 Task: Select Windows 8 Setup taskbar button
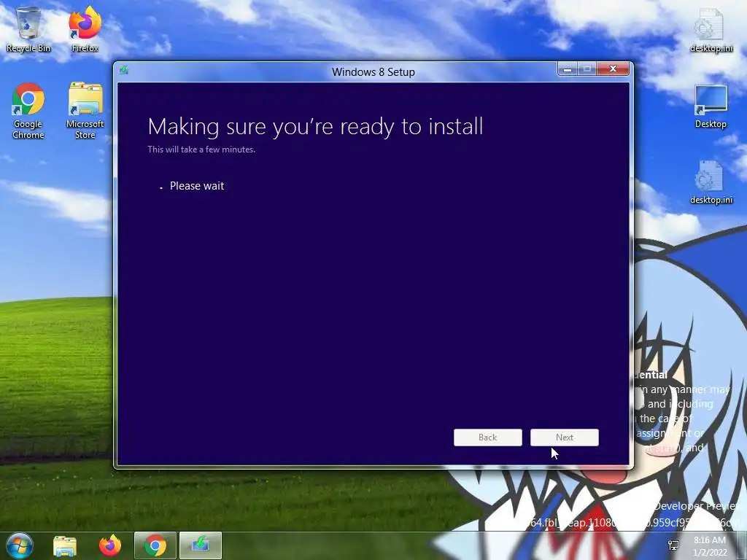click(x=201, y=545)
